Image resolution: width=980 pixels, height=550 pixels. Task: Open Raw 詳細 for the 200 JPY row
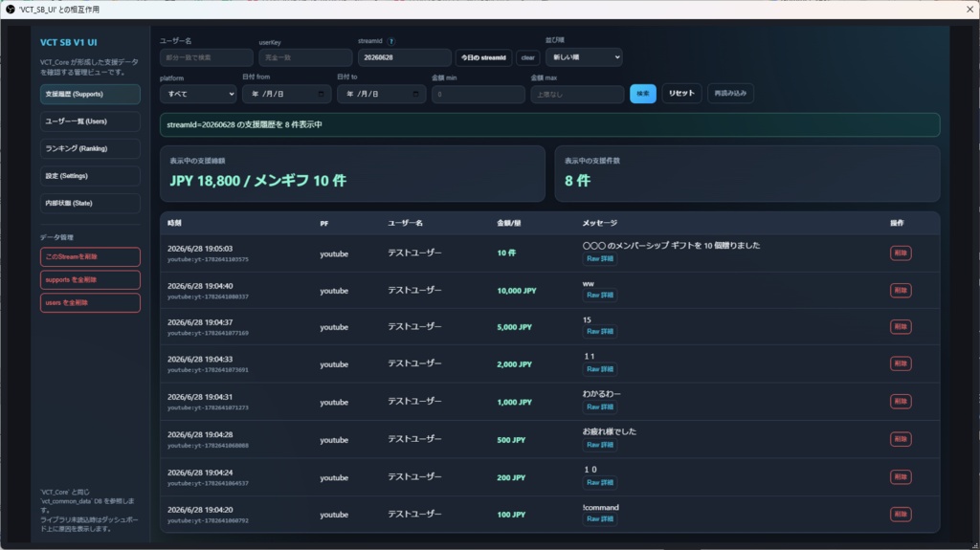click(599, 482)
